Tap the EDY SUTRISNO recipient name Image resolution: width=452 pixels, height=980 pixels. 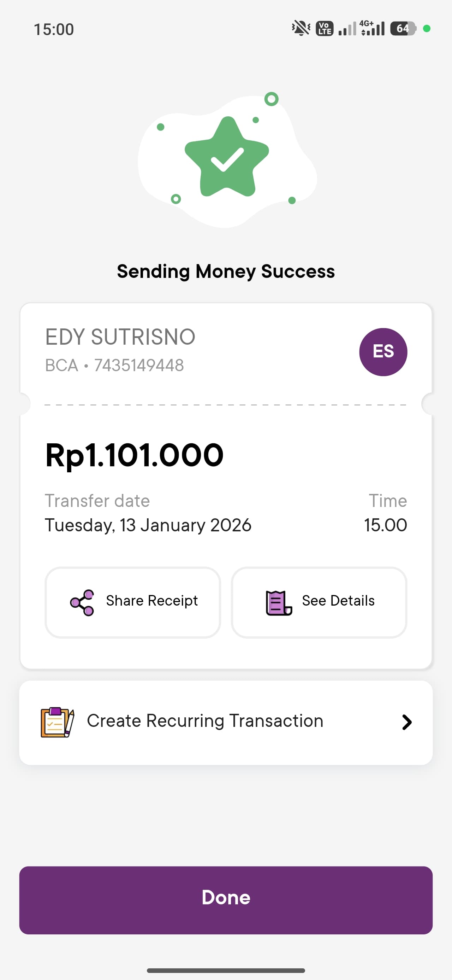click(120, 337)
